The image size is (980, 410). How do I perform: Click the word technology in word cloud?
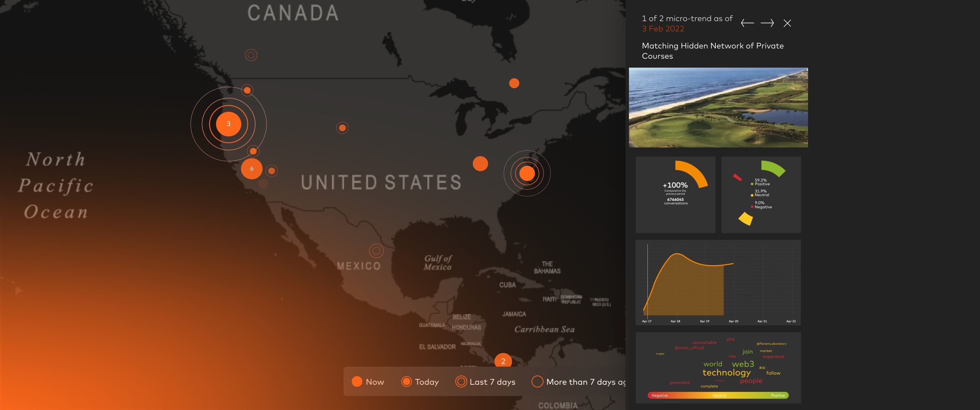tap(726, 373)
